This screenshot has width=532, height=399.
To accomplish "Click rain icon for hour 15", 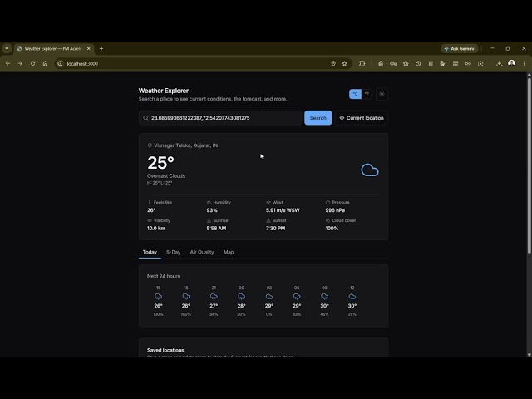I will pyautogui.click(x=158, y=297).
